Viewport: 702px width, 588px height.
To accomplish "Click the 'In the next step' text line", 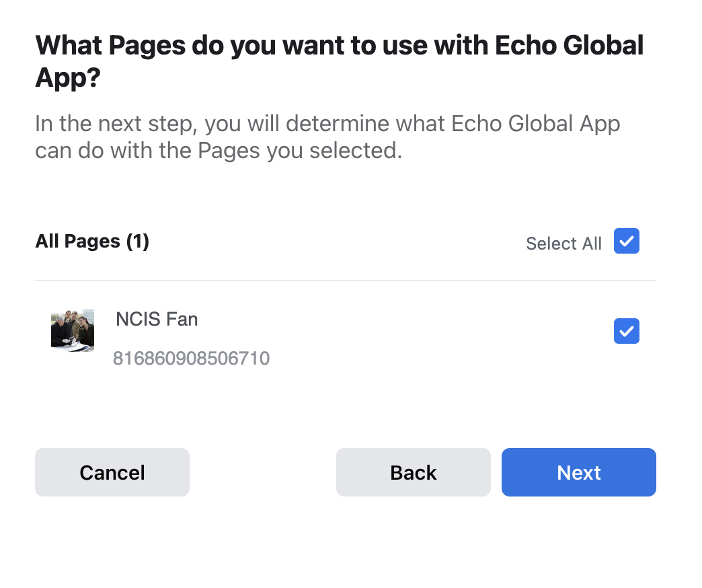I will click(x=327, y=124).
